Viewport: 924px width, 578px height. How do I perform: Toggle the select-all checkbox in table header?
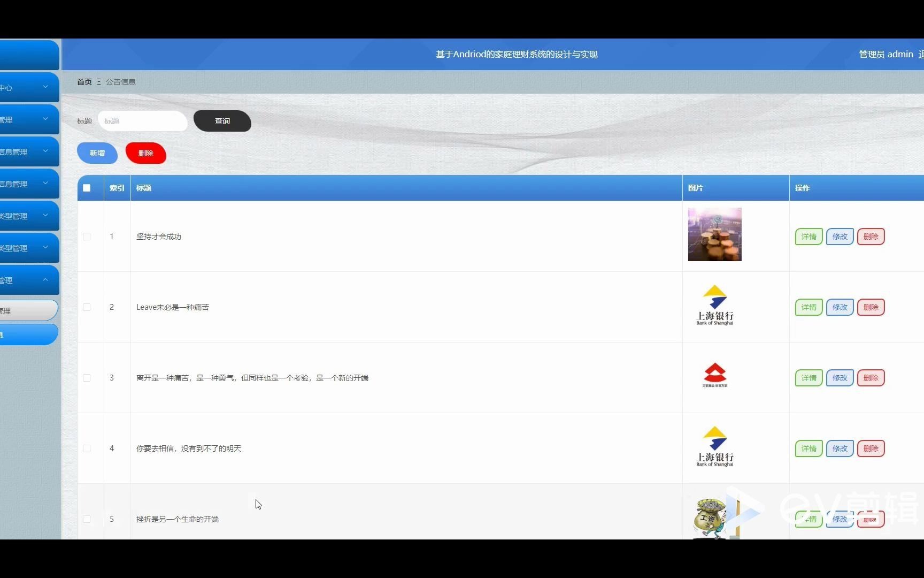pos(87,188)
